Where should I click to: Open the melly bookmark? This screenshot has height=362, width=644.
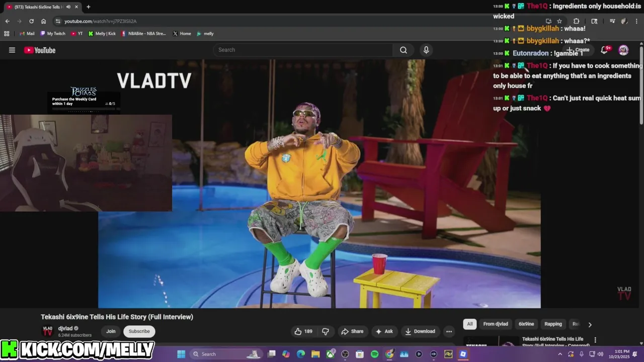pos(205,34)
